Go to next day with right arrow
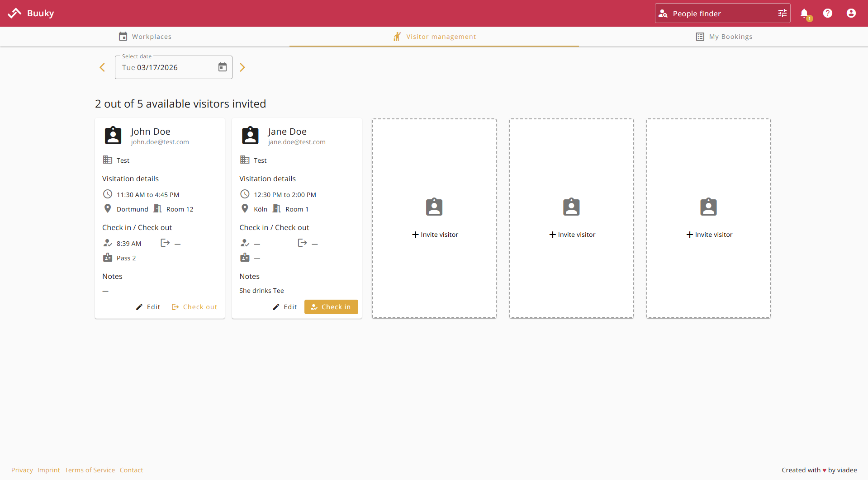This screenshot has height=480, width=868. (242, 67)
